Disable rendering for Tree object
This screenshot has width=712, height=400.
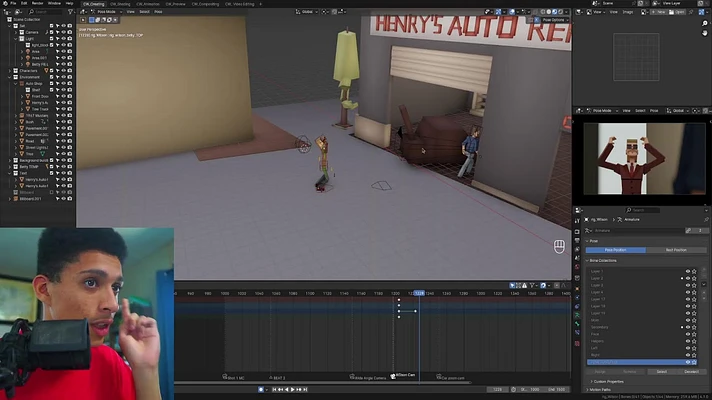point(69,153)
